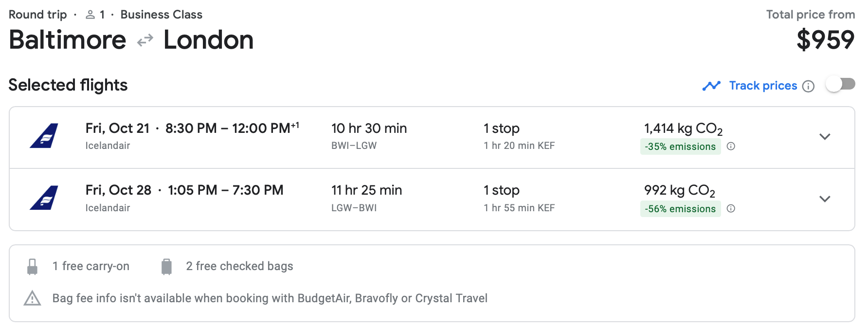Click the round trip swap arrows icon
Screen dimensions: 868x329
click(x=145, y=40)
